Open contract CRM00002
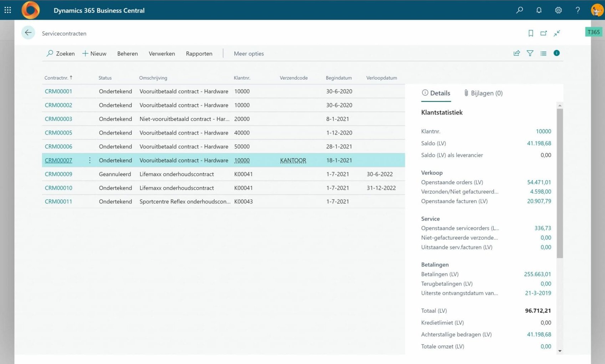 58,105
